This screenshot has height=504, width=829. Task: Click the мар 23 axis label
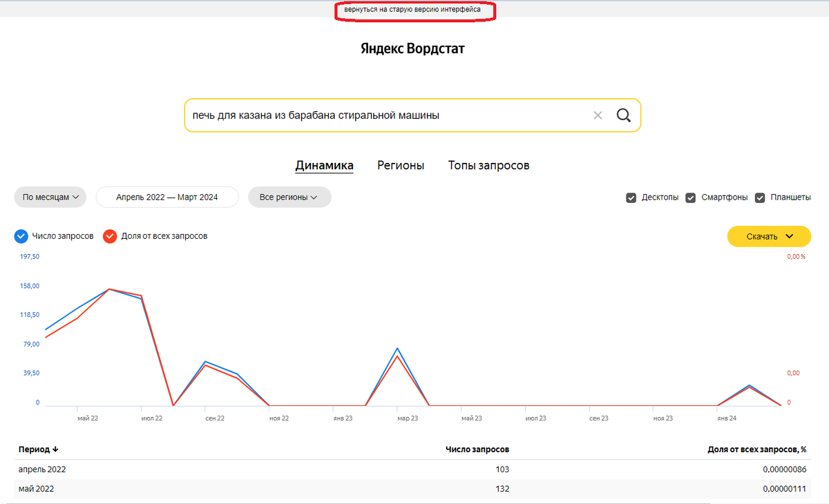[408, 418]
